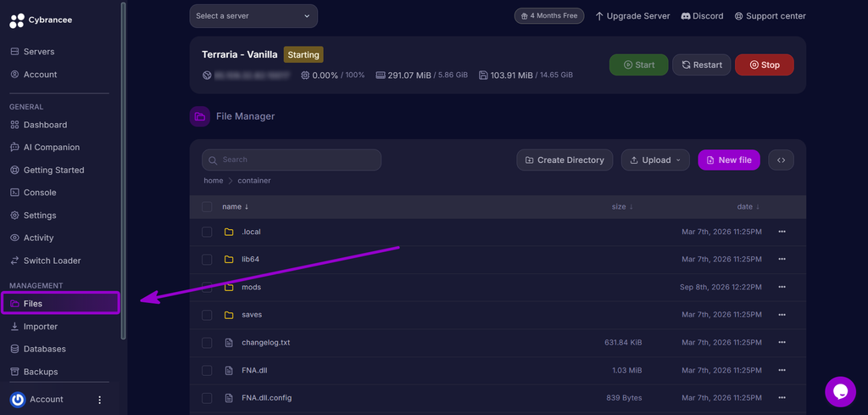This screenshot has width=868, height=415.
Task: Click the Importer download icon
Action: [x=14, y=327]
